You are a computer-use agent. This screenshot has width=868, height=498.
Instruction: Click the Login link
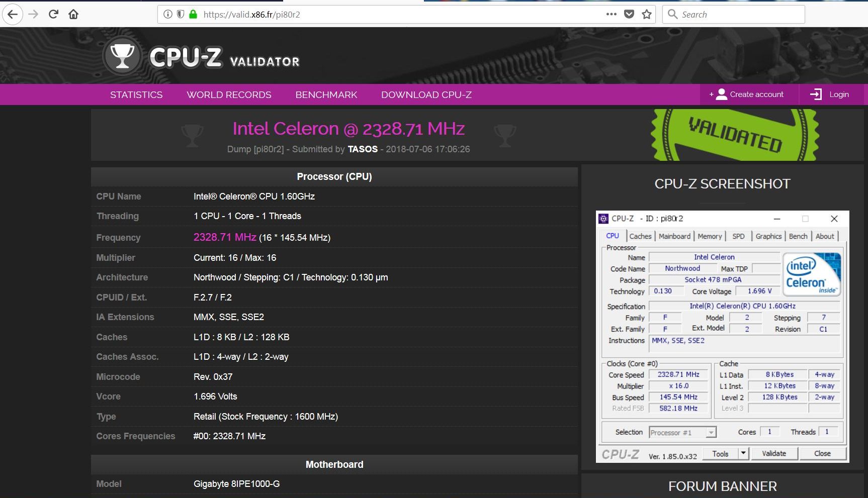click(839, 94)
